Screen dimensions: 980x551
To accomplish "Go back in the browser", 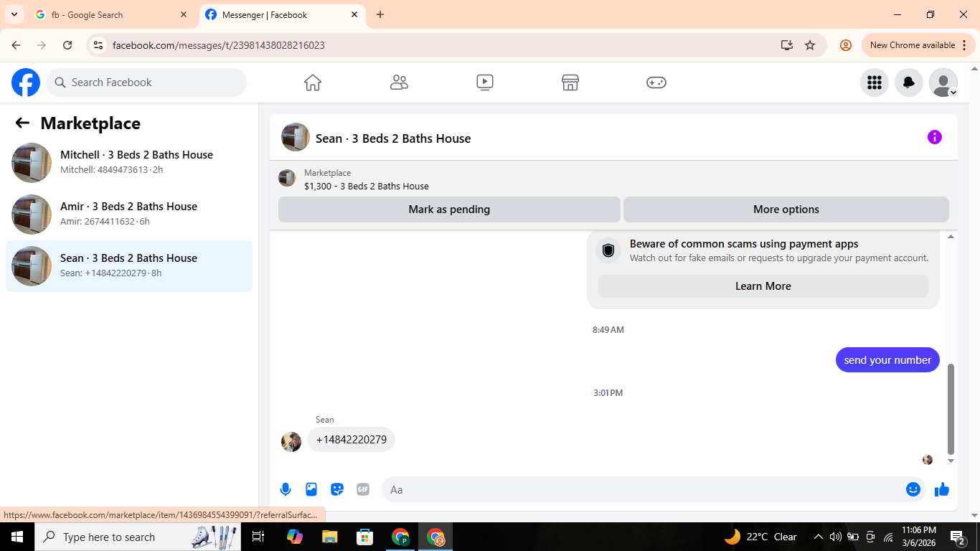I will 17,45.
